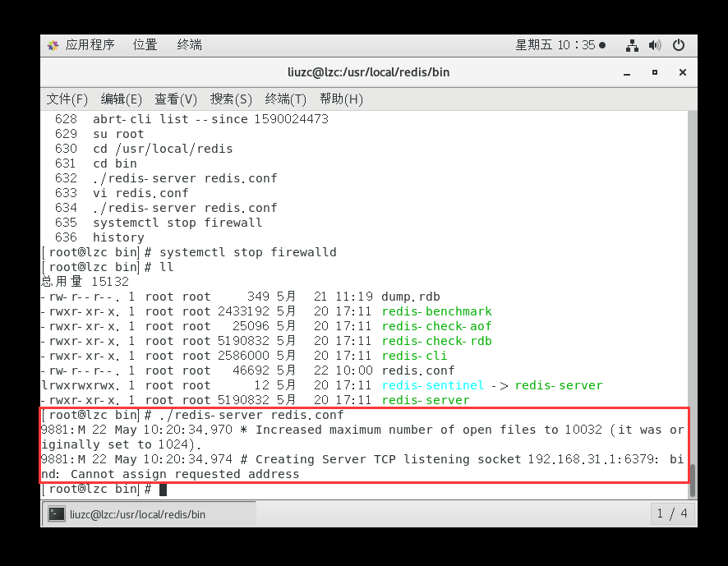Click the history entry 636 'history'
728x566 pixels.
[118, 237]
